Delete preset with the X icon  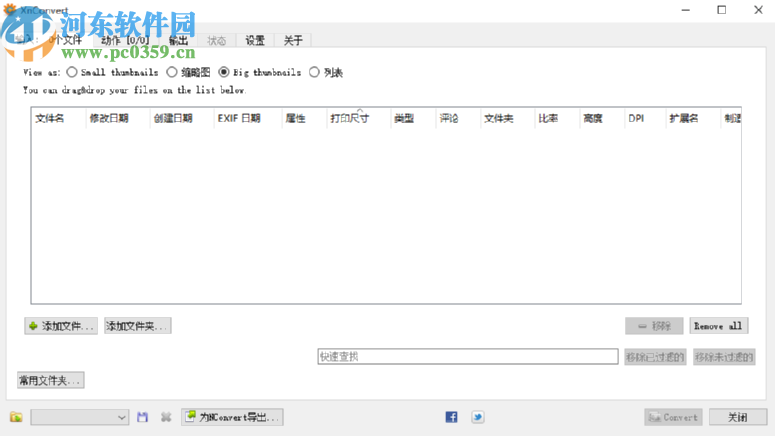166,417
